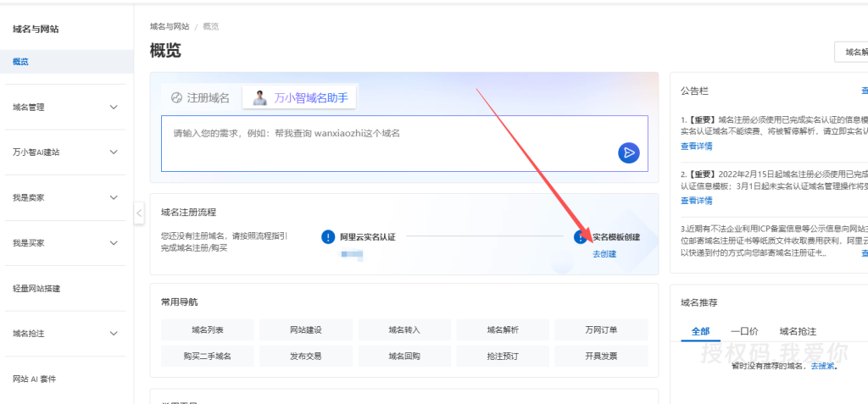Click the 常用导航 heading

pyautogui.click(x=180, y=302)
